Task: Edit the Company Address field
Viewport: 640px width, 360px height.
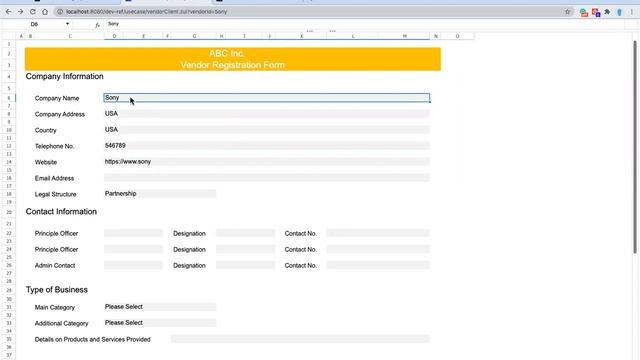Action: (267, 114)
